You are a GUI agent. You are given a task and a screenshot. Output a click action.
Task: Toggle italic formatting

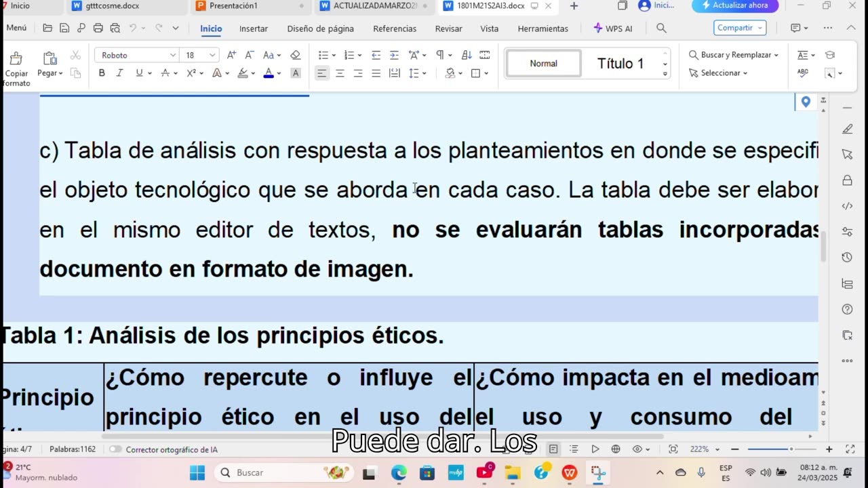tap(119, 73)
